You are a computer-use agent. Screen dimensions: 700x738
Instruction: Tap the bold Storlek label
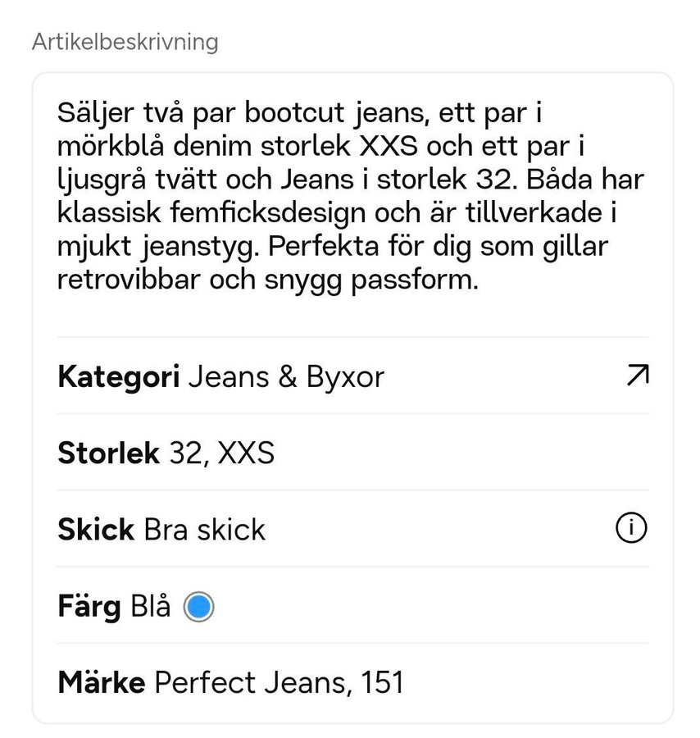pos(108,453)
